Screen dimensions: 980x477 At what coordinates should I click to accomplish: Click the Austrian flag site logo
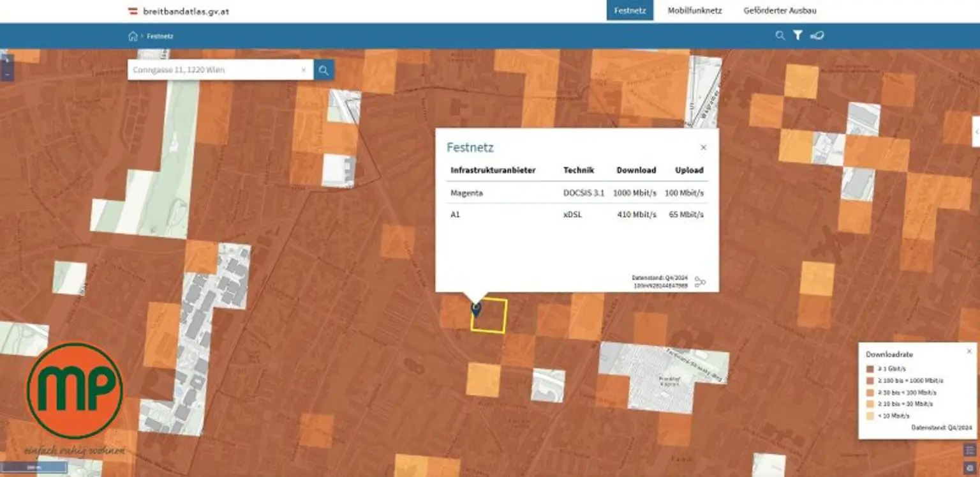click(133, 11)
